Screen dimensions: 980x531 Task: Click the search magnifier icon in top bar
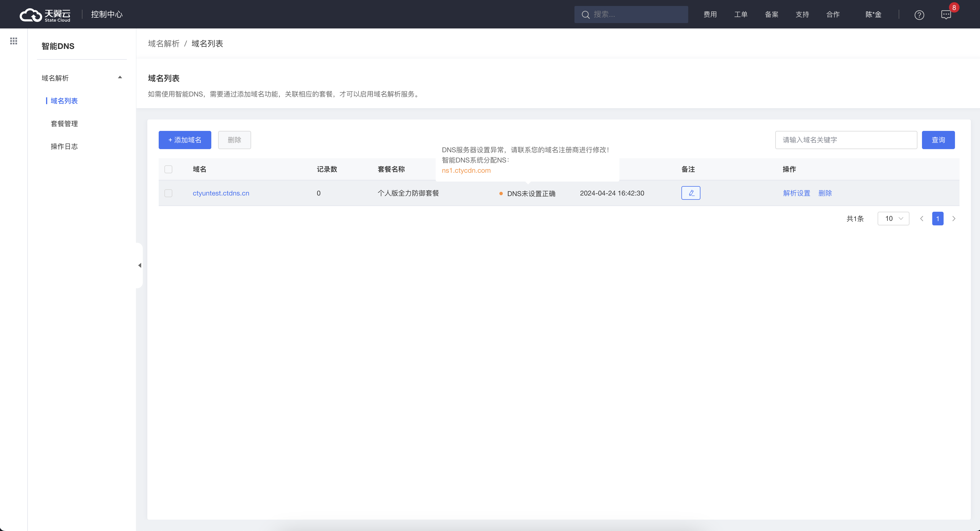586,14
